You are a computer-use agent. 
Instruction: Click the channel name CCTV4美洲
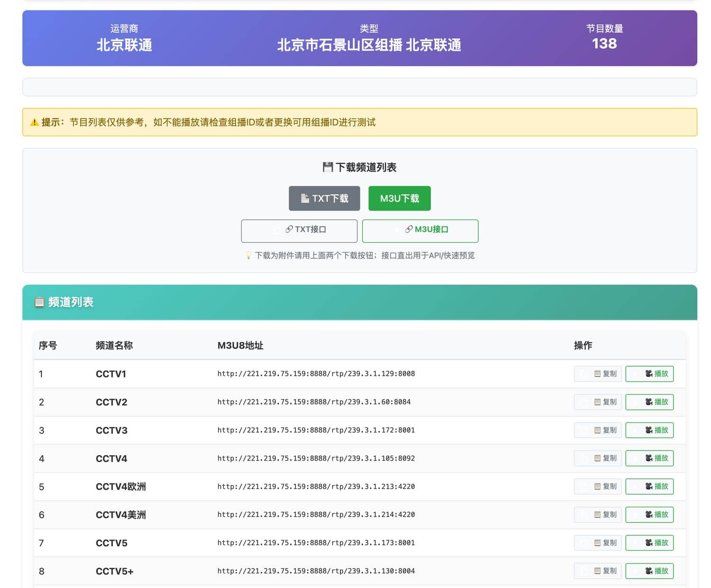(121, 515)
